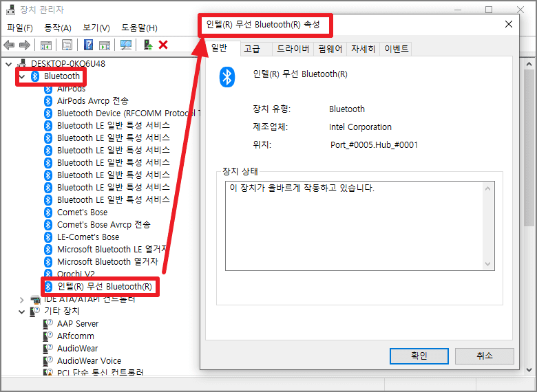Click the 'Intel Corporation' manufacturer value
This screenshot has width=537, height=392.
(360, 127)
